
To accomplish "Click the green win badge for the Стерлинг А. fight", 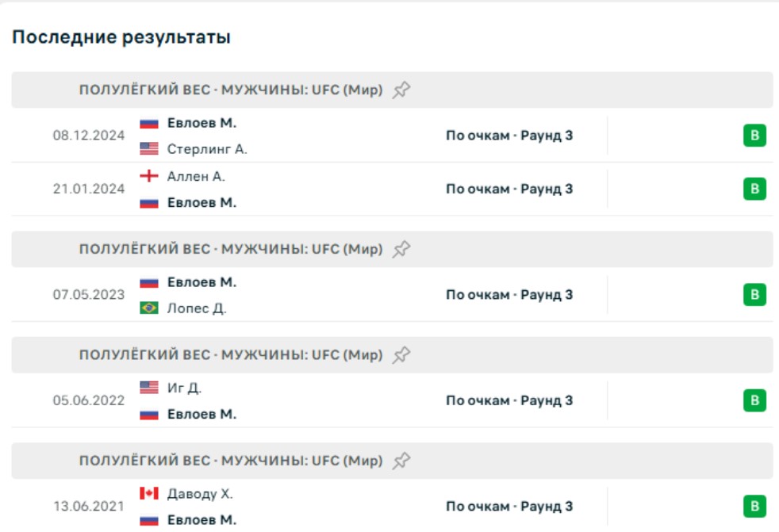I will (x=754, y=136).
